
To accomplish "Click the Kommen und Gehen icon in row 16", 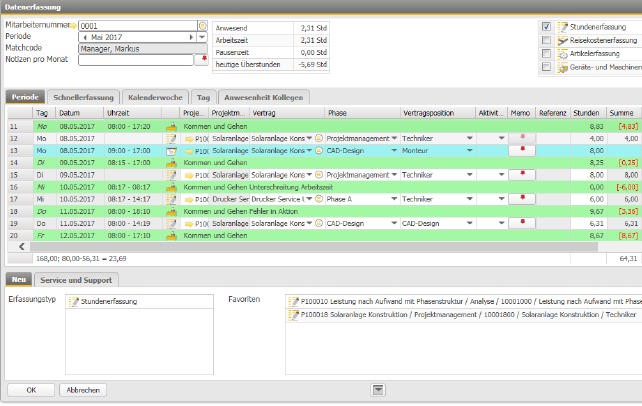I will (x=171, y=187).
